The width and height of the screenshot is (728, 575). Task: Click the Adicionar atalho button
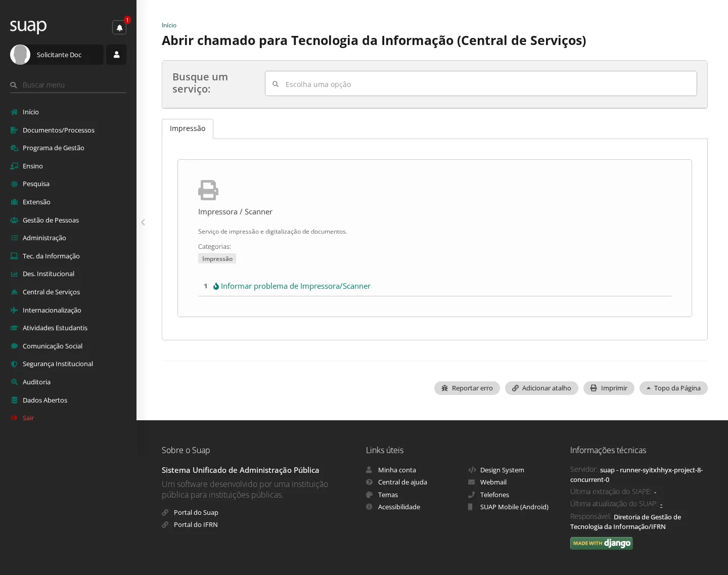pos(541,388)
